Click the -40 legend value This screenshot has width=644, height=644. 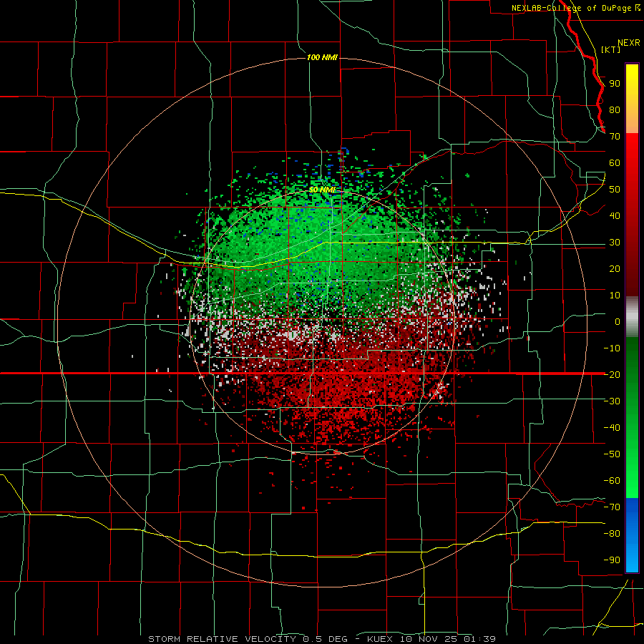point(612,428)
